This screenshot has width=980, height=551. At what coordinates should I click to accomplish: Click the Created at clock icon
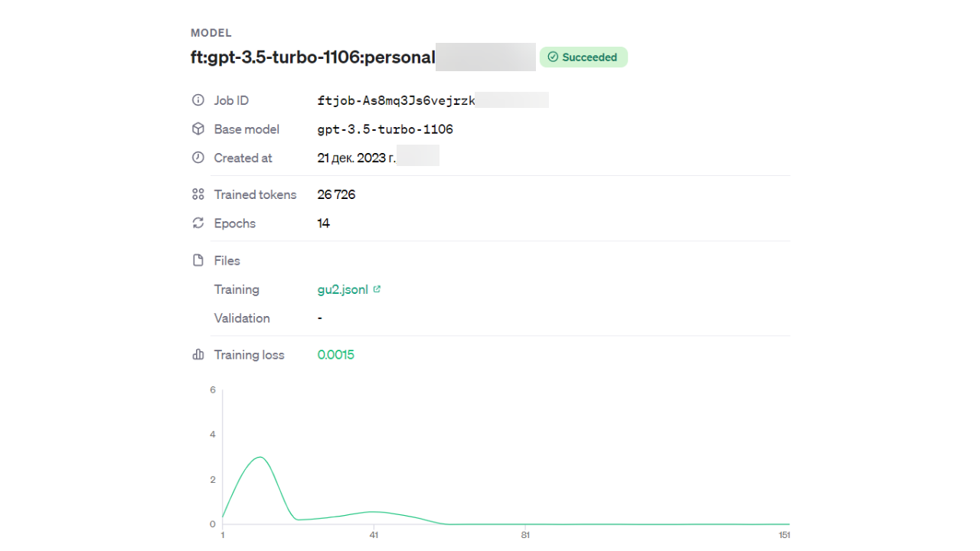click(198, 158)
